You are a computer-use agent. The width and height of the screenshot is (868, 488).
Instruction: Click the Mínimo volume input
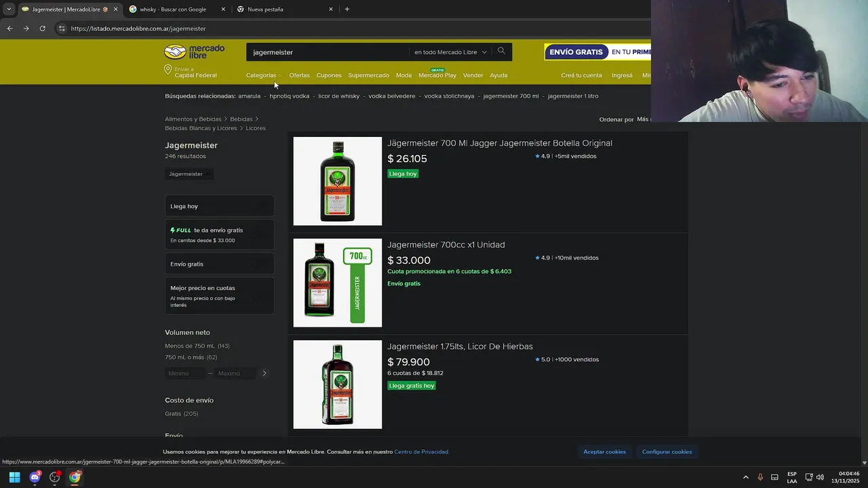[185, 373]
